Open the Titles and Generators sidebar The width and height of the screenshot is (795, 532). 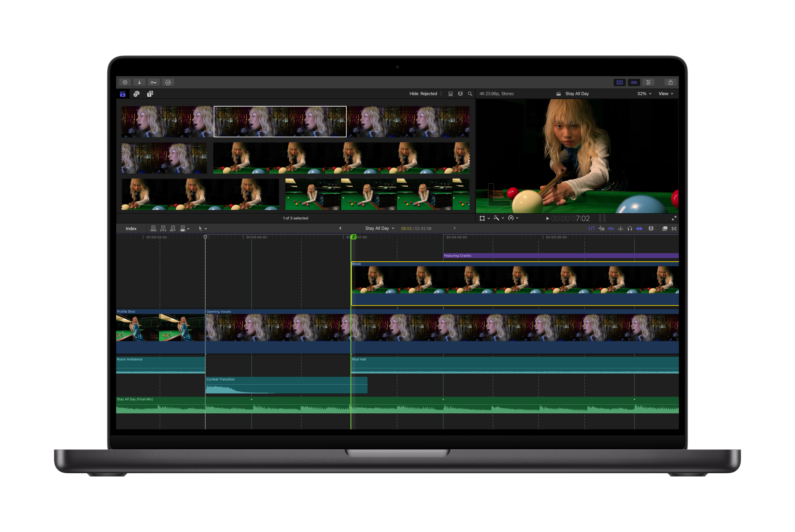pos(150,94)
